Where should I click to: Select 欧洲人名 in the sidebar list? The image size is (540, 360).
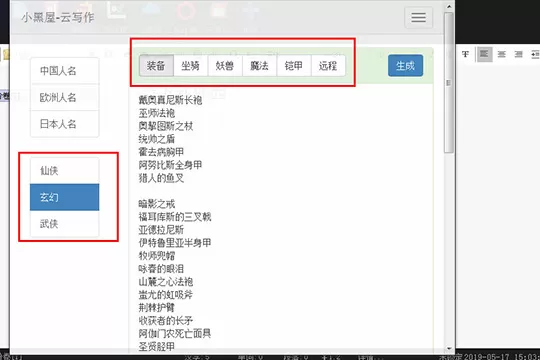click(65, 97)
